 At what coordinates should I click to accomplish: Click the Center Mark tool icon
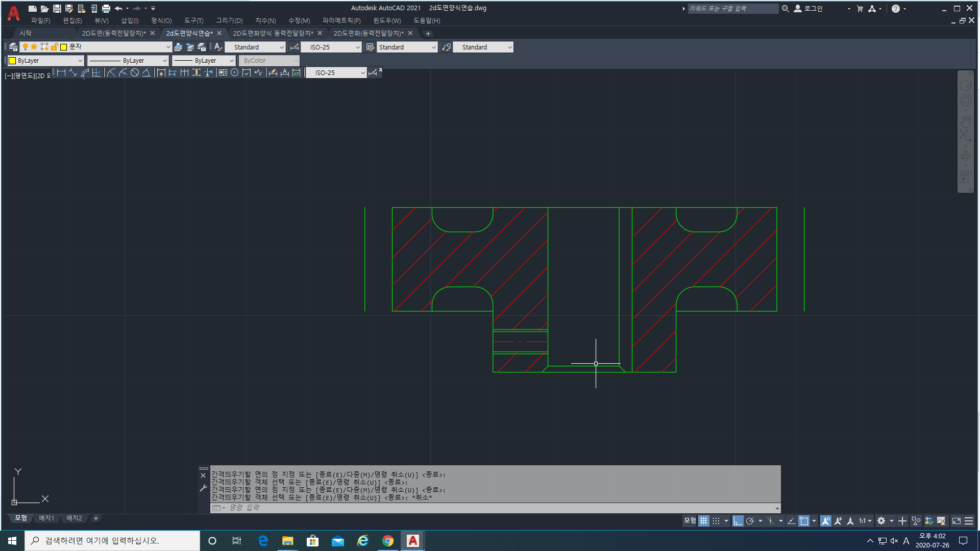coord(234,73)
